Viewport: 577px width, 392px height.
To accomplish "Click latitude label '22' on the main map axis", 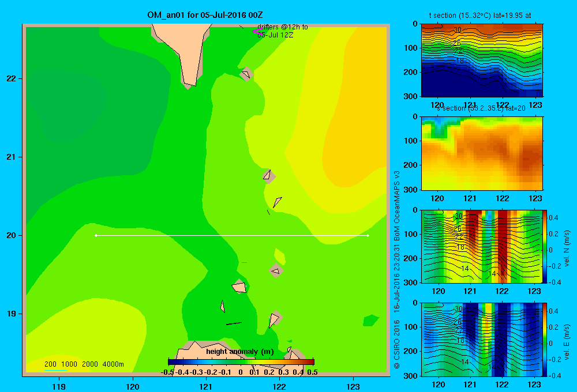I will click(12, 78).
